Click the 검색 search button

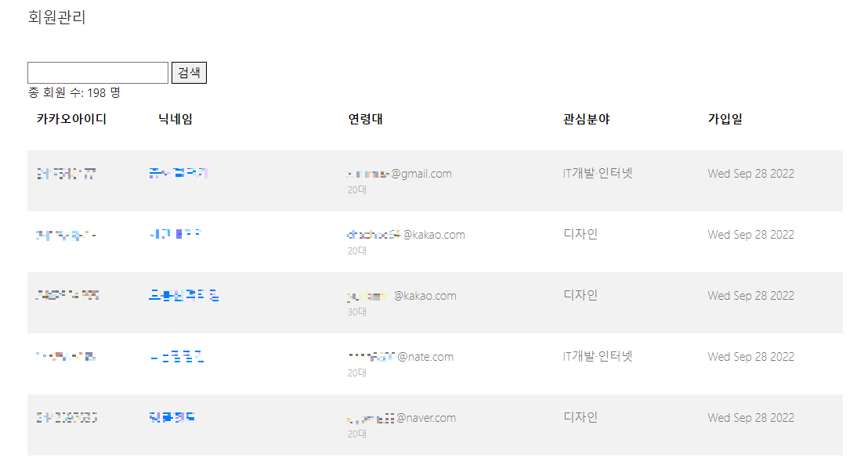click(x=189, y=72)
